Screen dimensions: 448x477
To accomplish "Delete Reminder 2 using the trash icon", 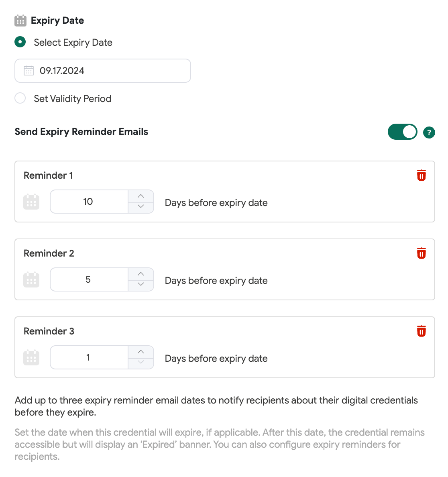I will [421, 253].
